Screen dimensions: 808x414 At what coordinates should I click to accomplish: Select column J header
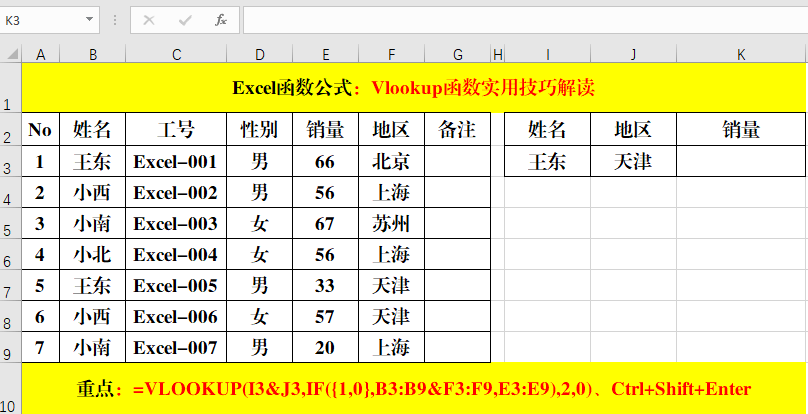click(x=634, y=54)
